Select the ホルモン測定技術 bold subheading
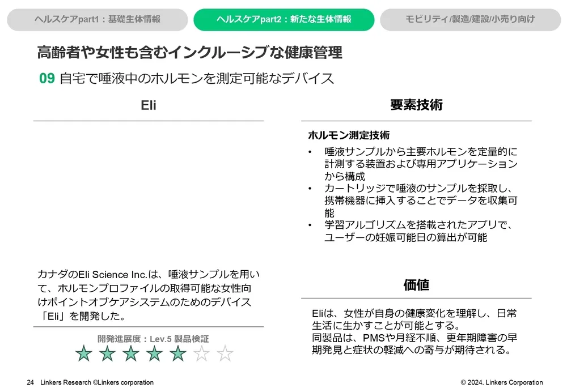 tap(349, 135)
